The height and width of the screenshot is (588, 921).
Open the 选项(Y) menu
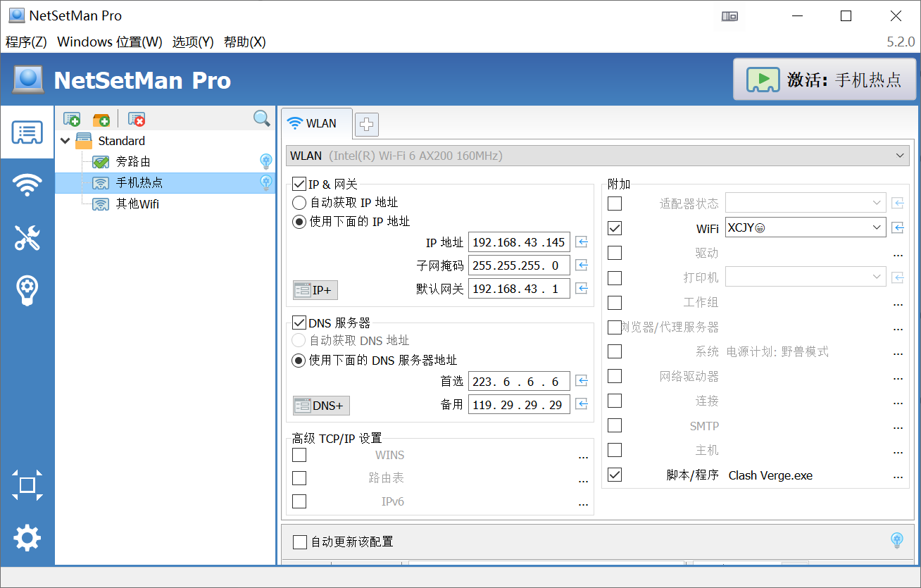click(193, 42)
